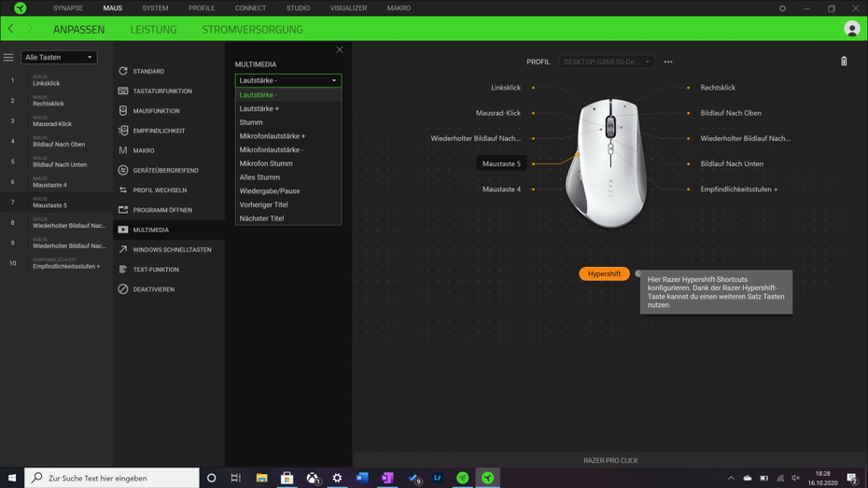
Task: Select Empfindlichkeitsstufen + label on diagram
Action: (x=738, y=189)
